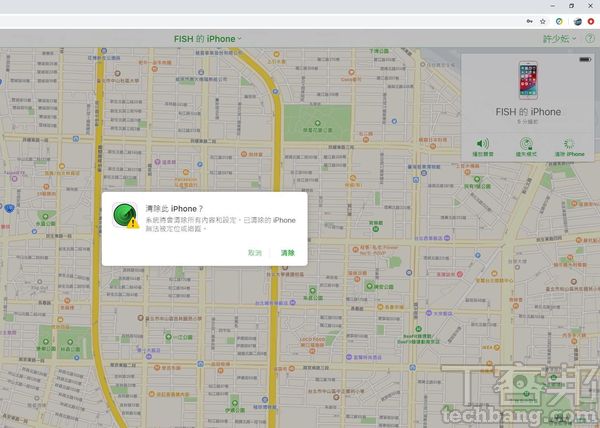Image resolution: width=600 pixels, height=428 pixels.
Task: Open the blue globe browser extension icon
Action: (577, 21)
